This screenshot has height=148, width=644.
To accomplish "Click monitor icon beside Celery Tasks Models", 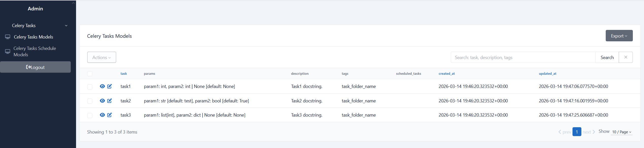I will [x=8, y=37].
